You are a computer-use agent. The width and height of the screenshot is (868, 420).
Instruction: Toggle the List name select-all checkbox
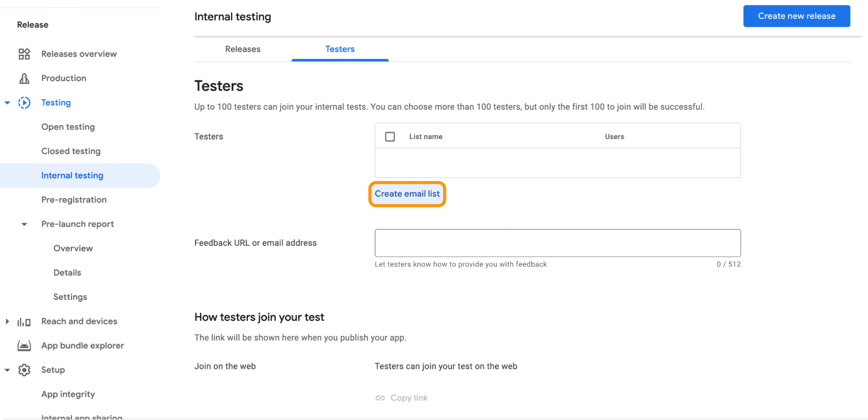(x=390, y=137)
